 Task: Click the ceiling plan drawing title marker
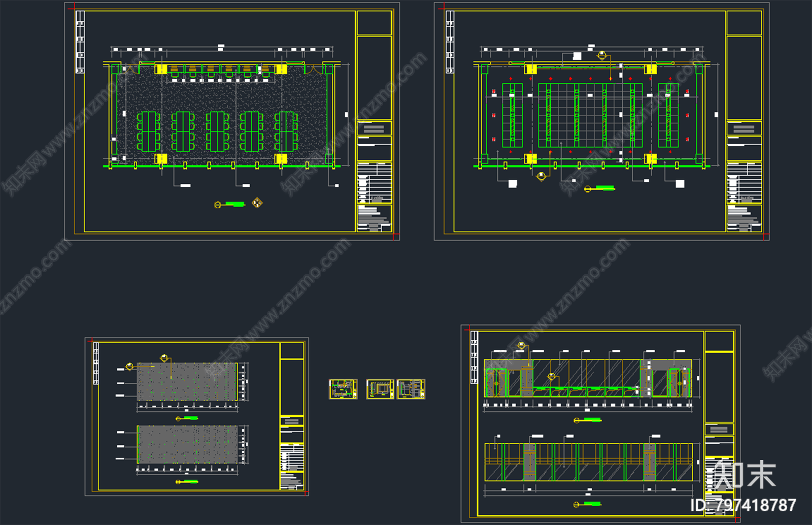coord(599,189)
